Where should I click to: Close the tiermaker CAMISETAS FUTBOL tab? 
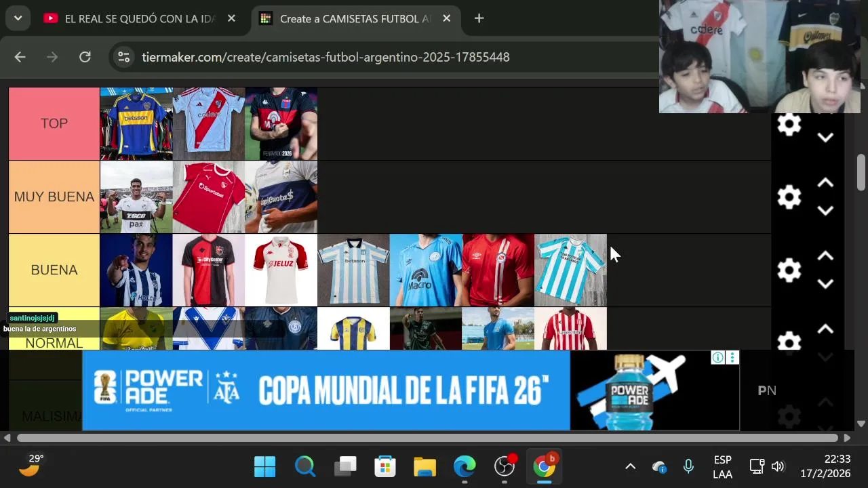click(446, 18)
